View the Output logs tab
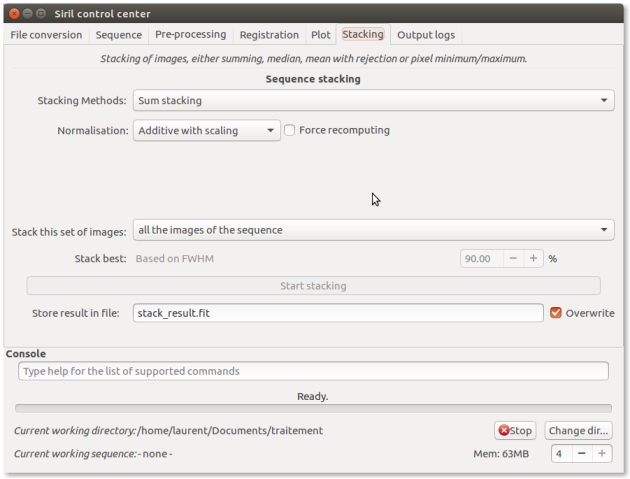The image size is (630, 479). pos(425,35)
